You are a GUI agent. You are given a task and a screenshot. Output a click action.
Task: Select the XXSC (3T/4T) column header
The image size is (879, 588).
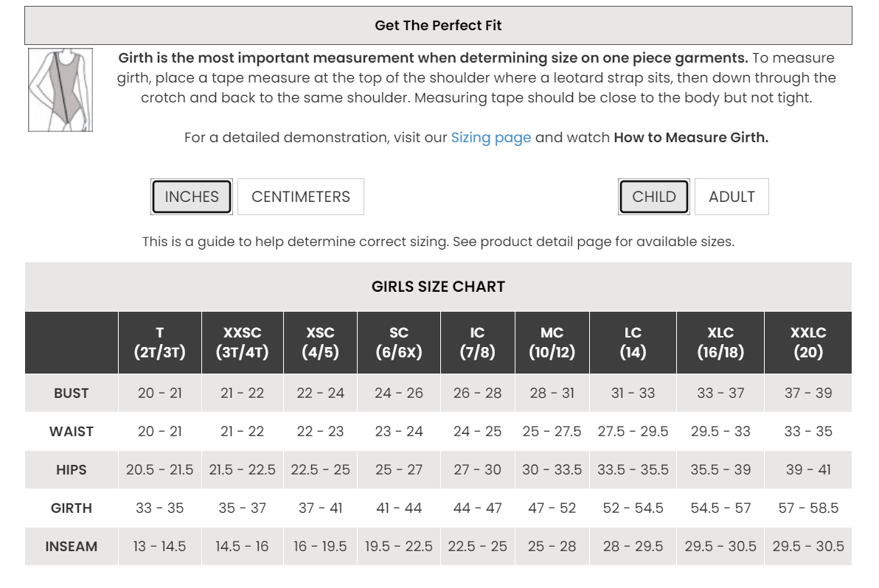click(x=243, y=343)
